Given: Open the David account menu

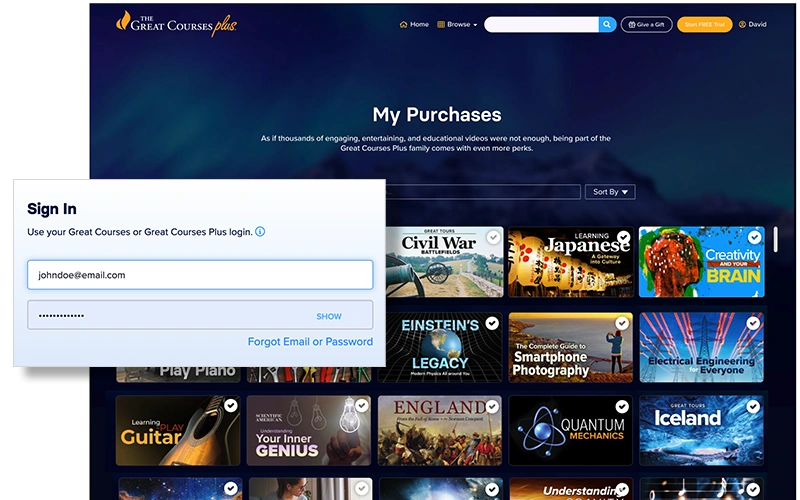Looking at the screenshot, I should 753,24.
